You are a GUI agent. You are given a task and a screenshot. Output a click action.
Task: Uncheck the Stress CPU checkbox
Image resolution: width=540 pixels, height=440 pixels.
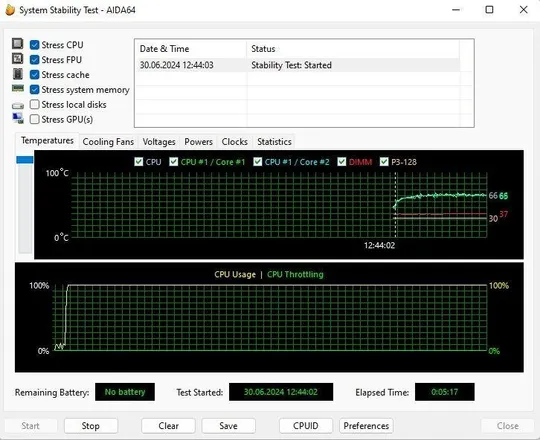34,45
